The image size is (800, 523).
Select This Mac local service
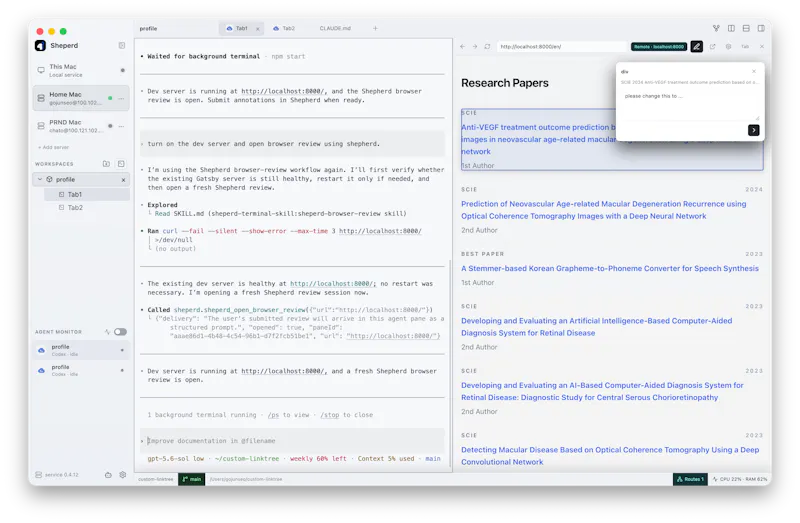click(82, 70)
